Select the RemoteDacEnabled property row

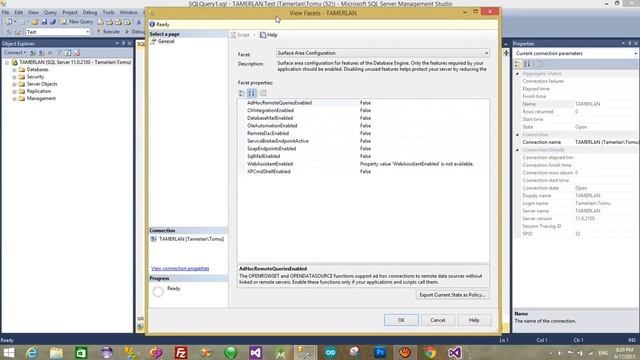[x=363, y=133]
